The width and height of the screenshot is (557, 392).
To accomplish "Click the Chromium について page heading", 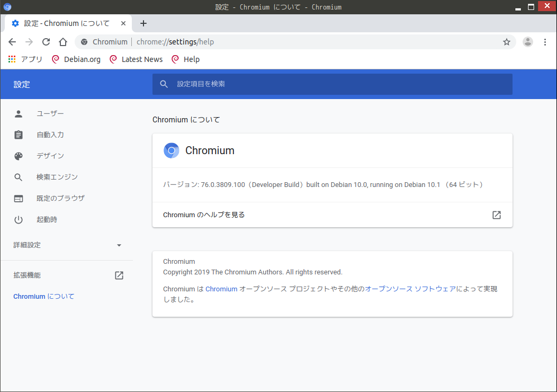I will coord(186,120).
